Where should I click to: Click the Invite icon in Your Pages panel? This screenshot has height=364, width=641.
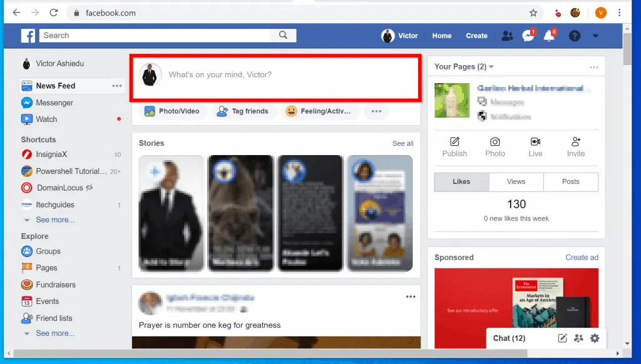575,148
